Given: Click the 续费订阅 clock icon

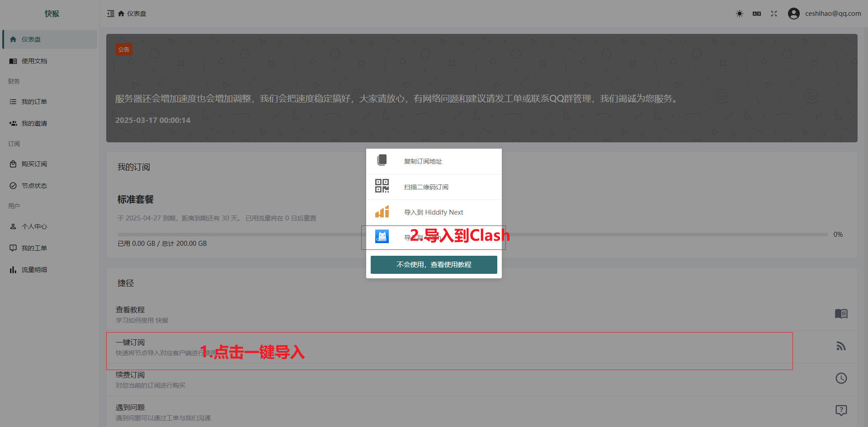Looking at the screenshot, I should 841,378.
